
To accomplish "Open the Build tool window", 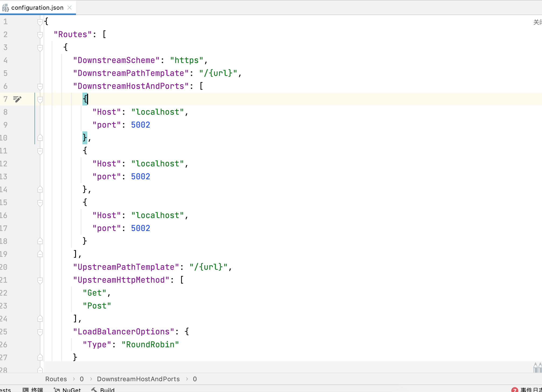I will click(x=103, y=389).
